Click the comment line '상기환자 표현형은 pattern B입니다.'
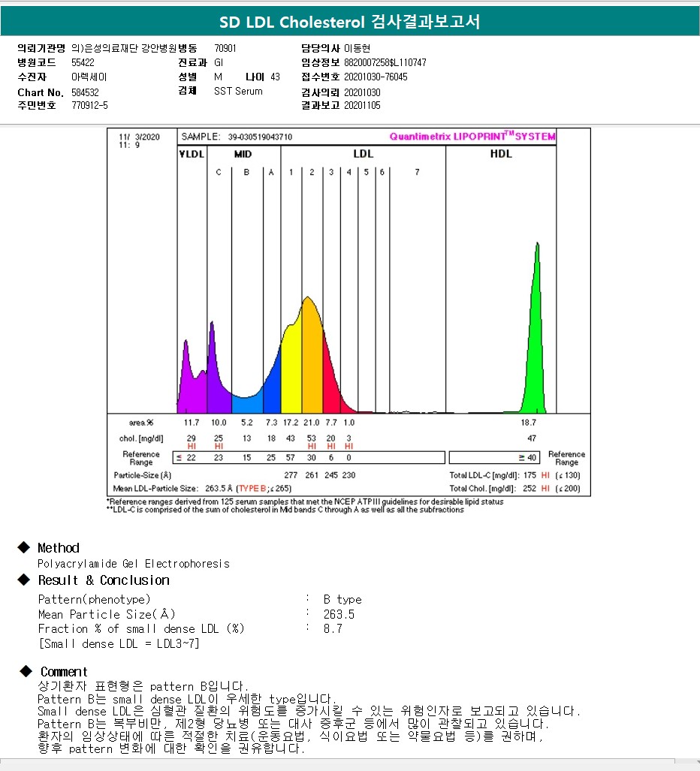Image resolution: width=700 pixels, height=771 pixels. 143,686
